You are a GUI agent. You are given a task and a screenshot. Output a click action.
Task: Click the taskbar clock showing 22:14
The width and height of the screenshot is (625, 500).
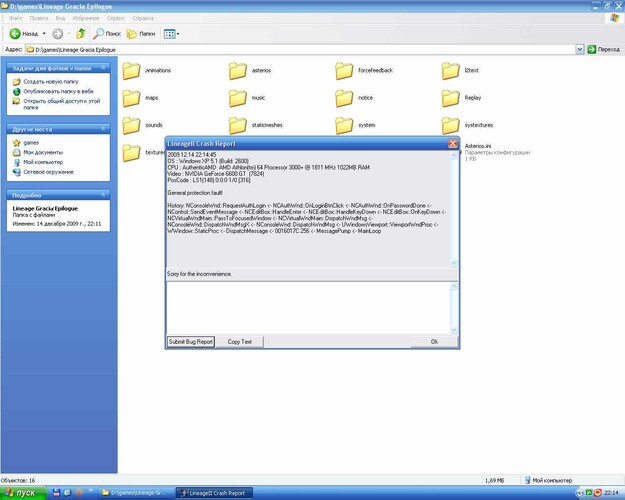tap(611, 493)
